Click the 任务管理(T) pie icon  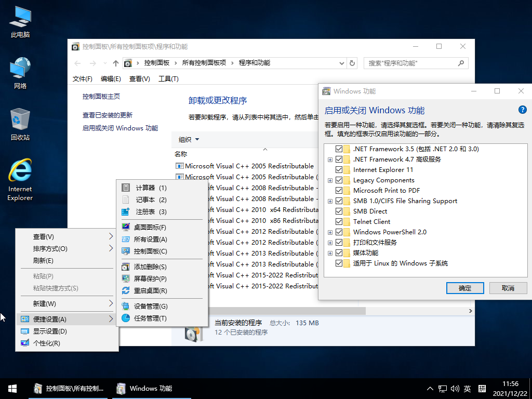pos(126,318)
